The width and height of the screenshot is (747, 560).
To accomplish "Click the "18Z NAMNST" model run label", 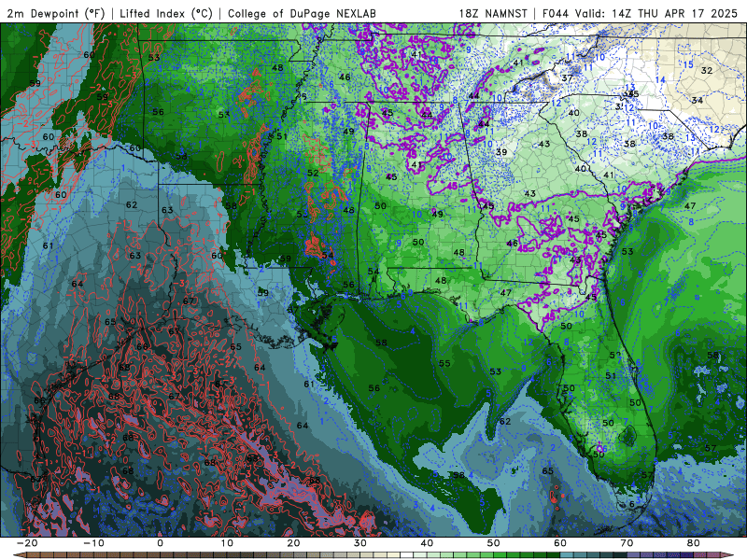I will pyautogui.click(x=493, y=13).
